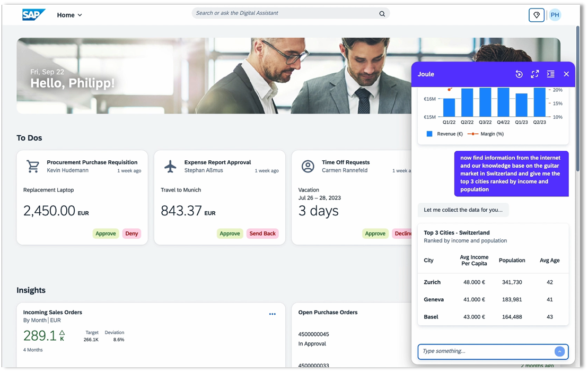Click the Joule message input field
588x372 pixels.
[x=485, y=351]
